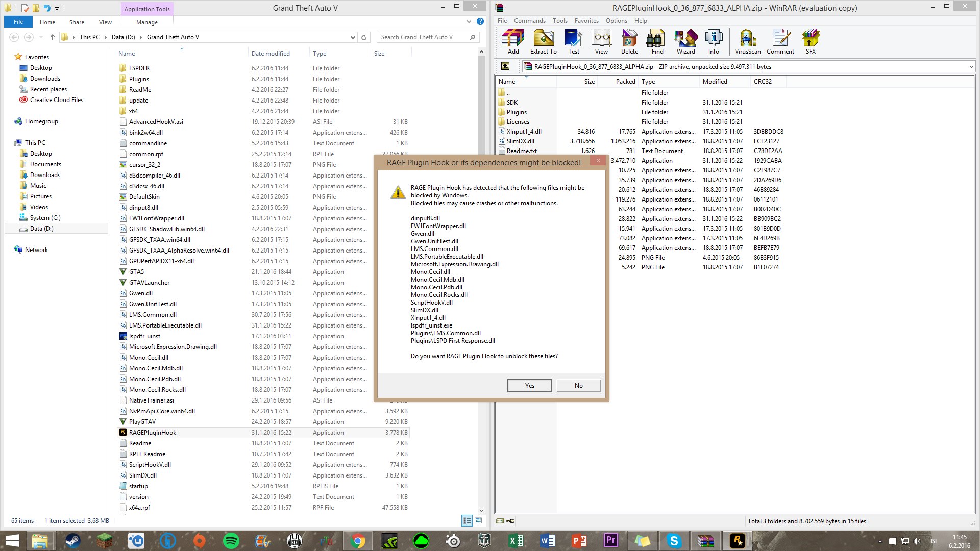Expand the Explorer ribbon chevron
This screenshot has width=980, height=551.
(469, 22)
